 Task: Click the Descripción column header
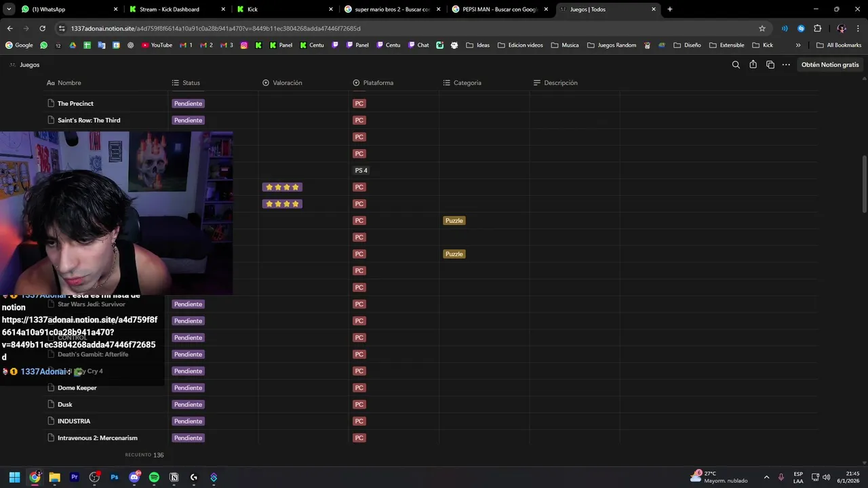[x=555, y=83]
